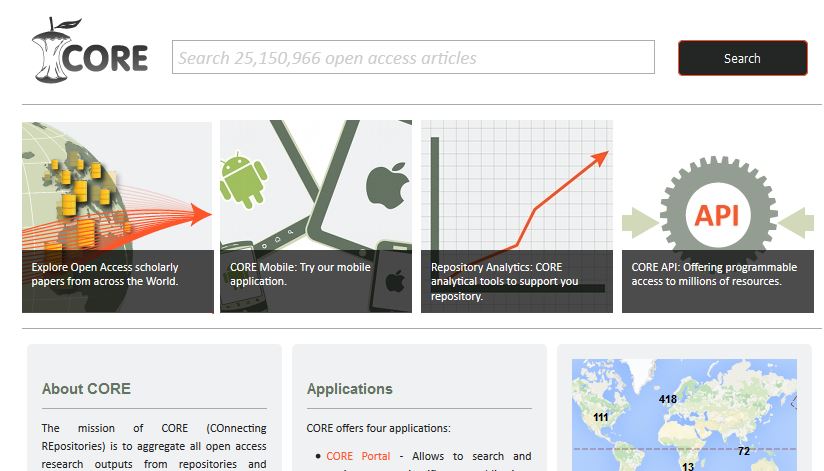Click the text 'CORE offers four applications:'

[x=378, y=428]
